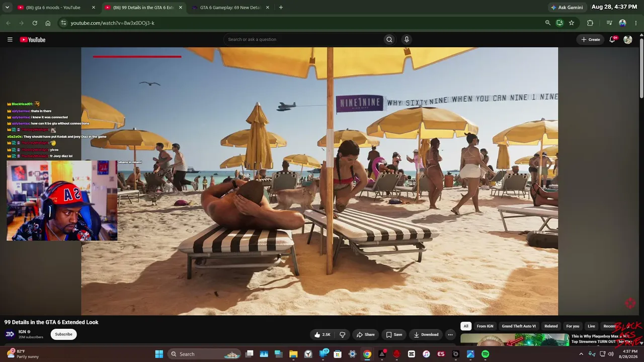Image resolution: width=644 pixels, height=362 pixels.
Task: Select the 'All' filter chip
Action: click(466, 326)
